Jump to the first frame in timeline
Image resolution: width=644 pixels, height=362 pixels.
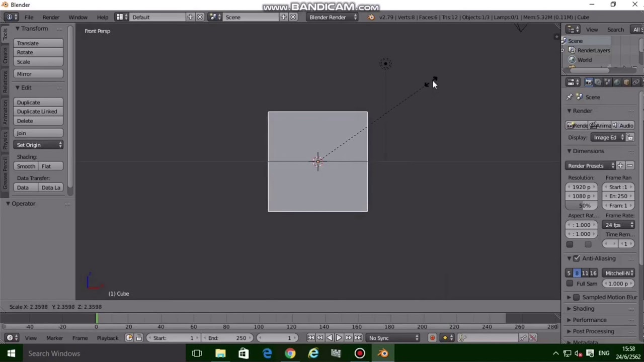310,338
